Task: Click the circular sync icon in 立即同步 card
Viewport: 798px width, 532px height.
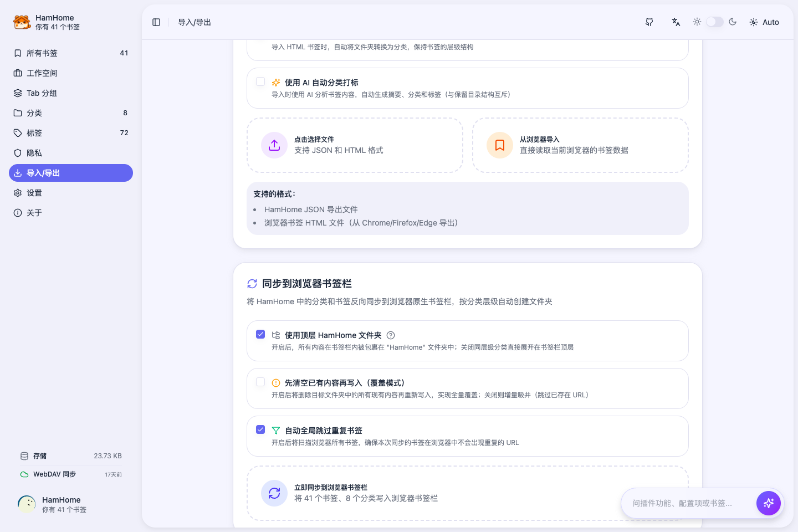Action: (274, 493)
